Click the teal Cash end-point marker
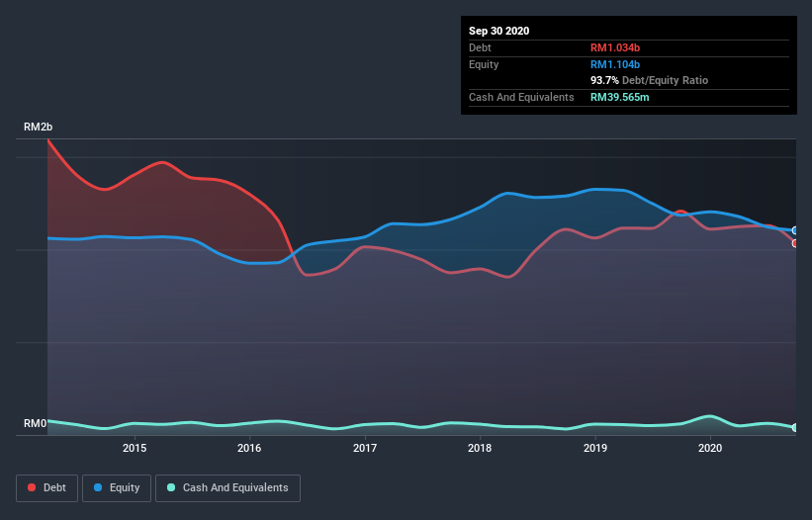Image resolution: width=812 pixels, height=520 pixels. pos(795,427)
